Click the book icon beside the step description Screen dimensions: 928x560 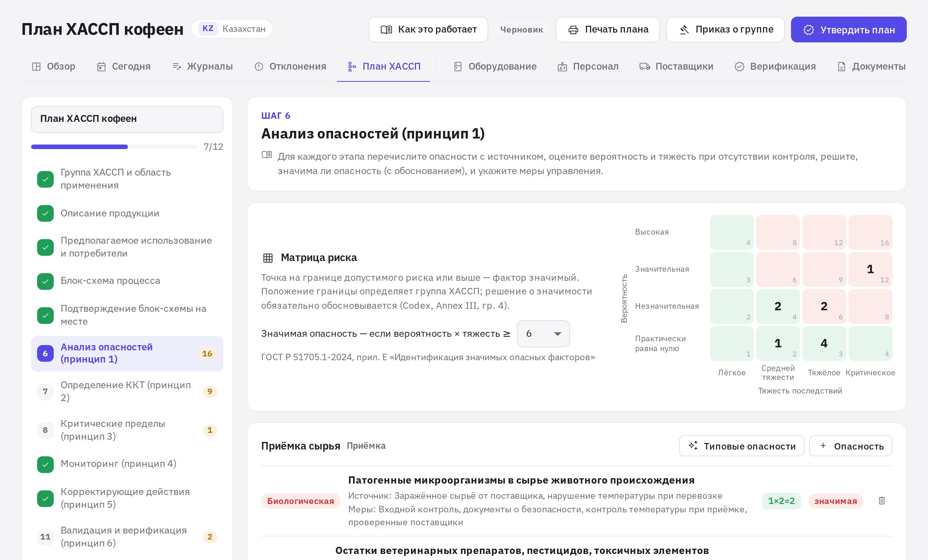click(x=267, y=155)
